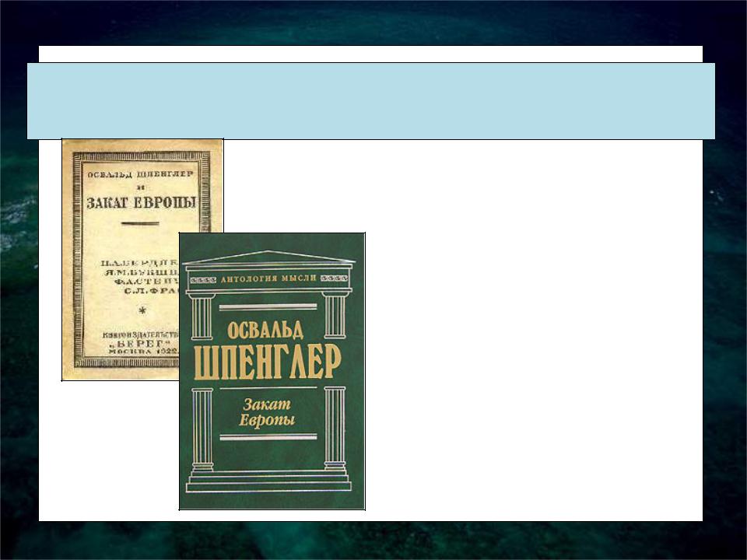Click the 'ШПЕНГЛЕР' gold title on green cover
747x560 pixels.
pyautogui.click(x=268, y=363)
